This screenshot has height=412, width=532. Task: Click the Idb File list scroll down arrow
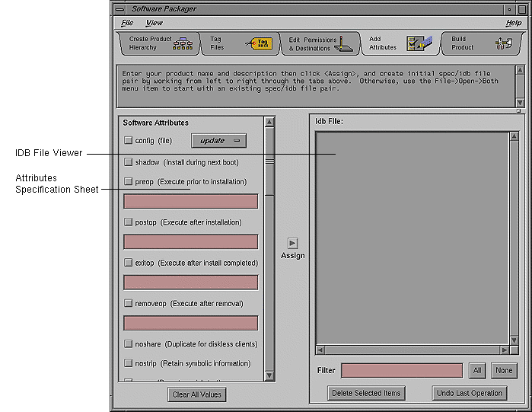(514, 340)
